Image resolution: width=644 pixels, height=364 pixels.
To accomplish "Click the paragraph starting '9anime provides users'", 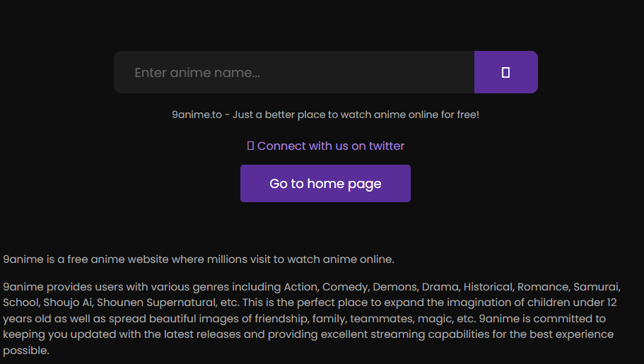I will [x=311, y=318].
